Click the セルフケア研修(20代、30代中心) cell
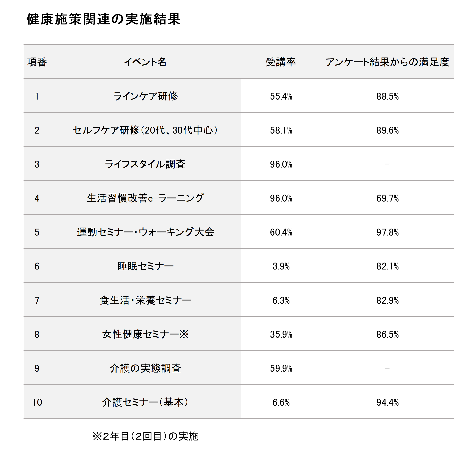Screen dimensions: 476x453 (x=145, y=130)
